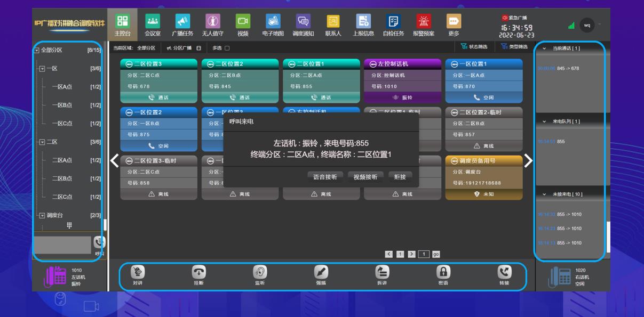Reject the incoming call with 拒接
Screen dimensions: 644x317
tap(400, 177)
